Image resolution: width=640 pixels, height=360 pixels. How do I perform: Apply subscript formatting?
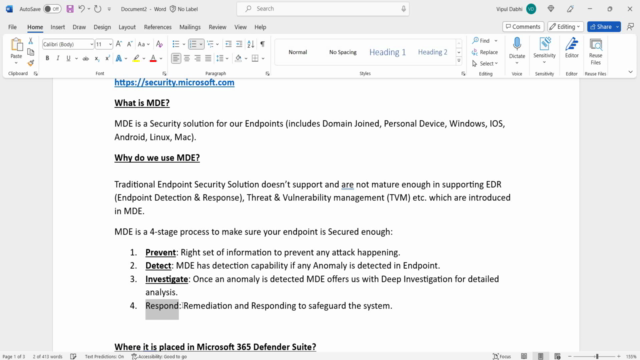pos(97,59)
